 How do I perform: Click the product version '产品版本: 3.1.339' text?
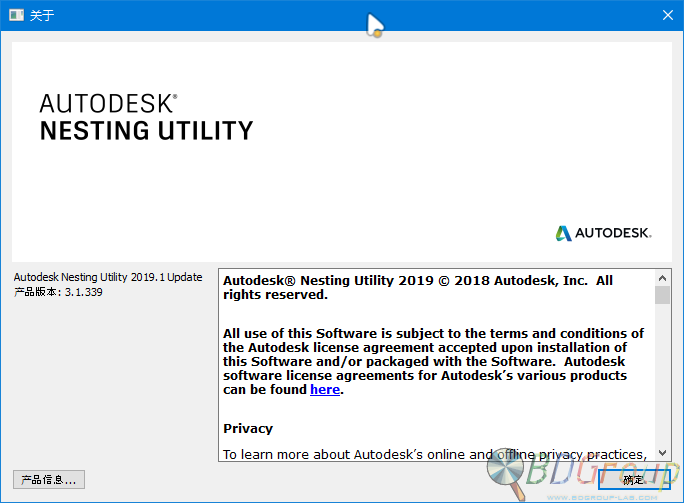[x=58, y=292]
